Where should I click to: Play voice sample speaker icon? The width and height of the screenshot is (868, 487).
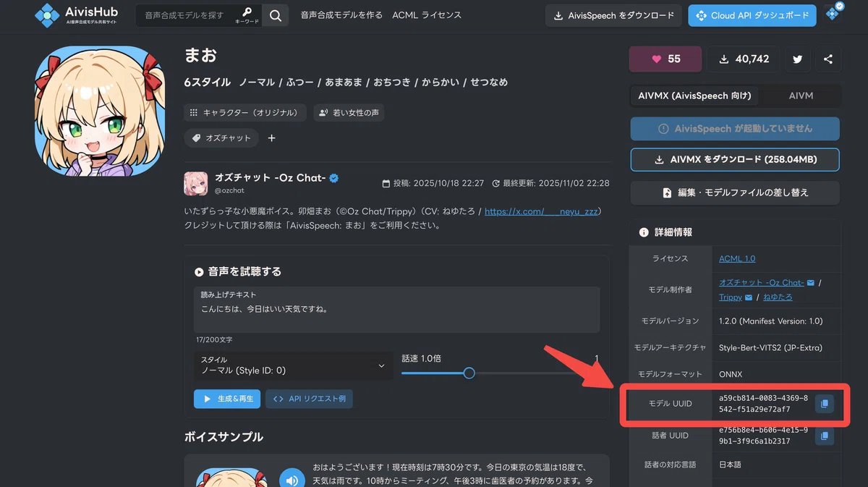(292, 480)
